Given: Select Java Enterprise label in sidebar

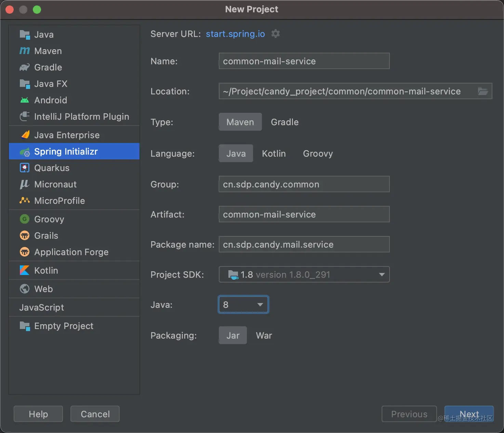Looking at the screenshot, I should coord(67,135).
